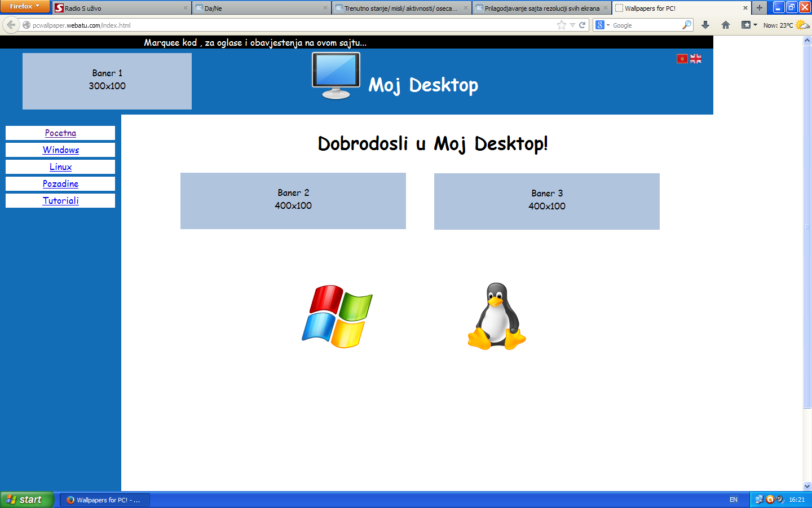This screenshot has height=508, width=812.
Task: Close the Wallpapers for PC! tab
Action: [x=745, y=8]
